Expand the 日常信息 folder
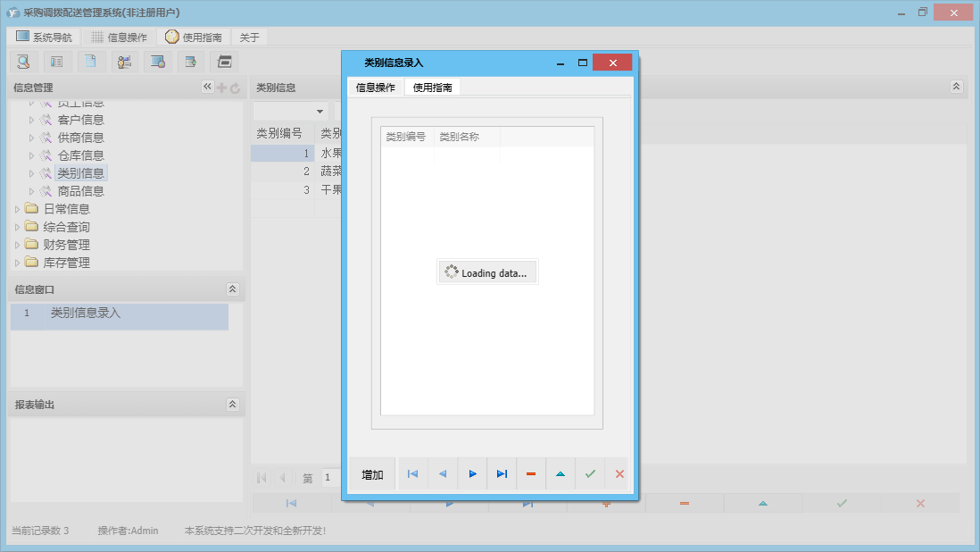This screenshot has width=980, height=552. [18, 209]
